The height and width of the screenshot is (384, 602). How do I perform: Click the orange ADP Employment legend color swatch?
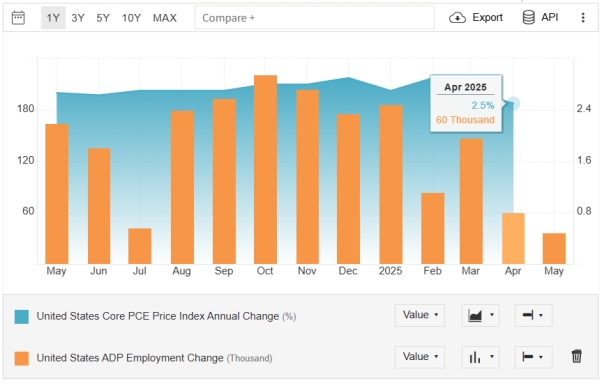click(22, 358)
